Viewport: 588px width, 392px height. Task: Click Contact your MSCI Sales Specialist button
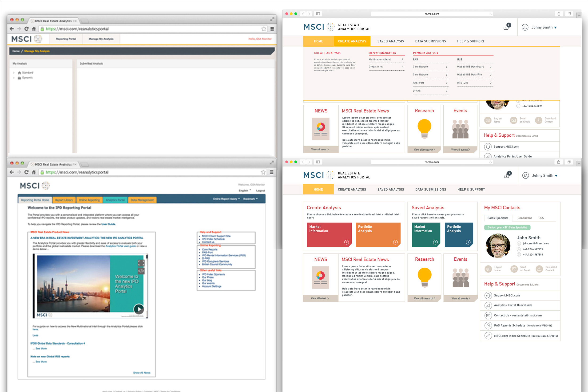tap(507, 227)
